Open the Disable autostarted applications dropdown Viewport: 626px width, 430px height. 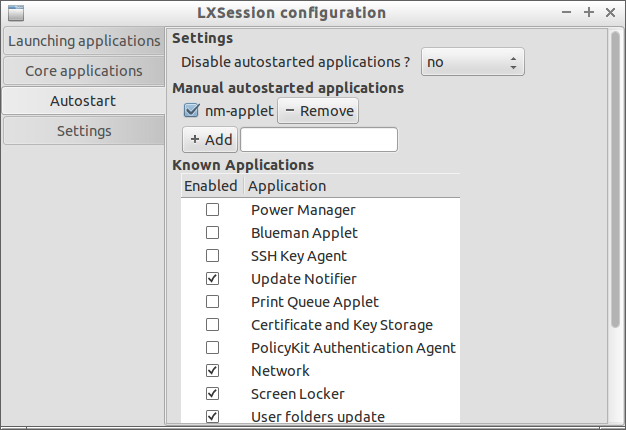472,62
